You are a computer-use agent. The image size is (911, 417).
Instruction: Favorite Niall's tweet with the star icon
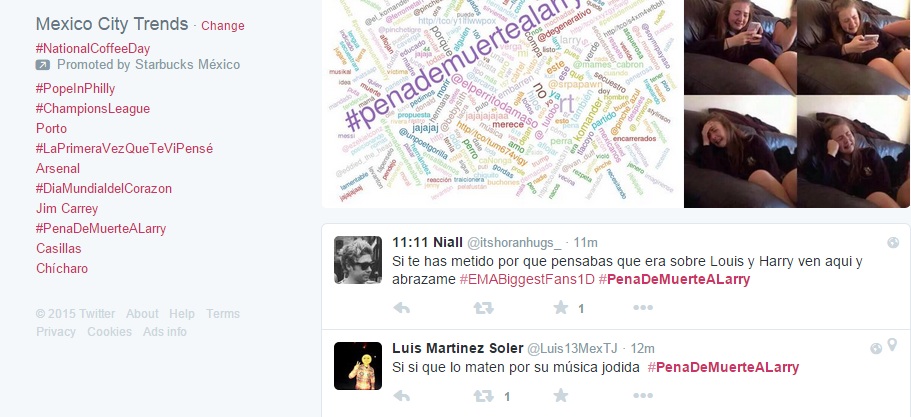tap(561, 307)
